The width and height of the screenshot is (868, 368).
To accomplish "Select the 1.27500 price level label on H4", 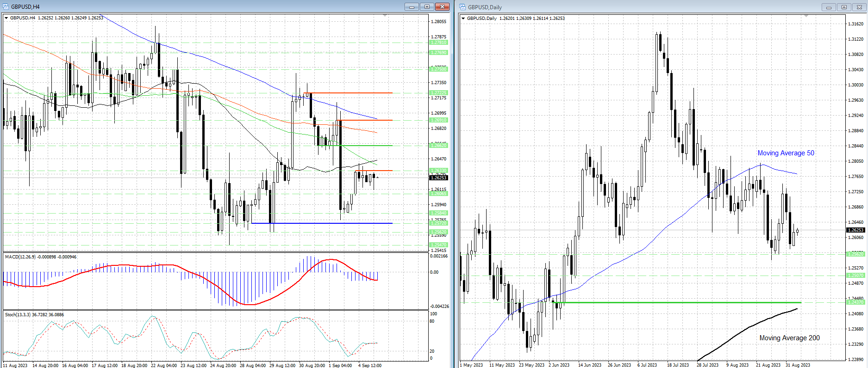I will (438, 69).
